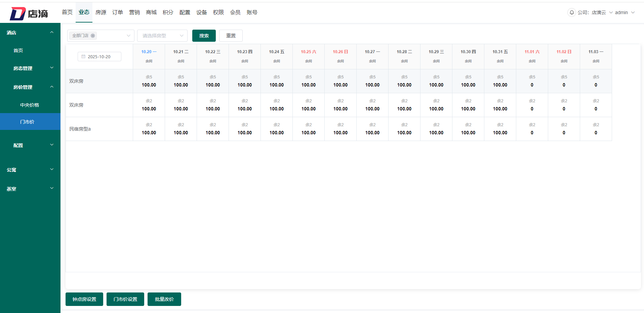Click the 钟点房设置 button

point(84,299)
